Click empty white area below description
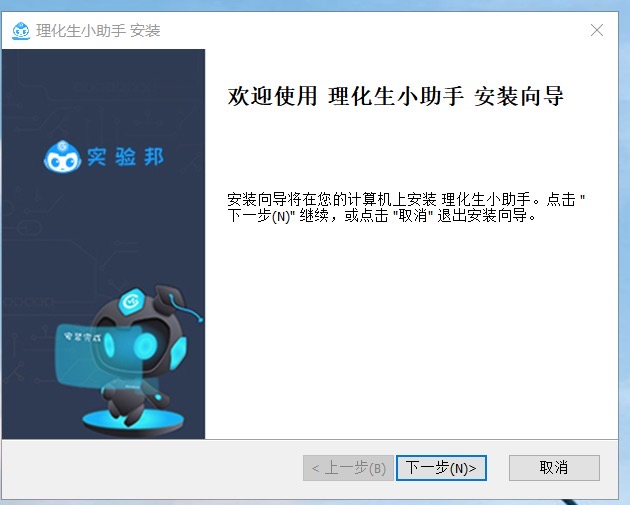This screenshot has width=630, height=505. coord(411,329)
